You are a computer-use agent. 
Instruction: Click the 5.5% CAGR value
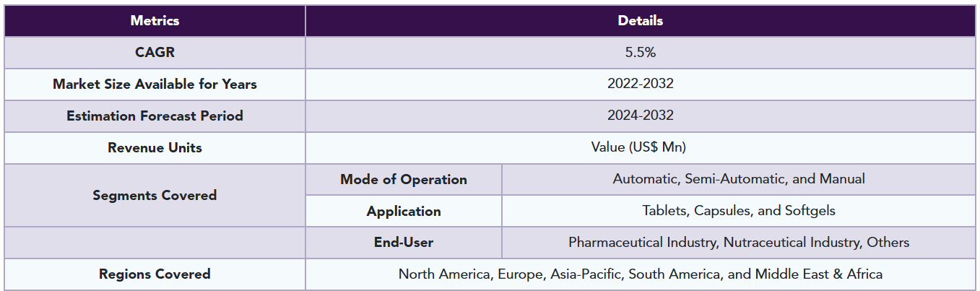point(640,53)
